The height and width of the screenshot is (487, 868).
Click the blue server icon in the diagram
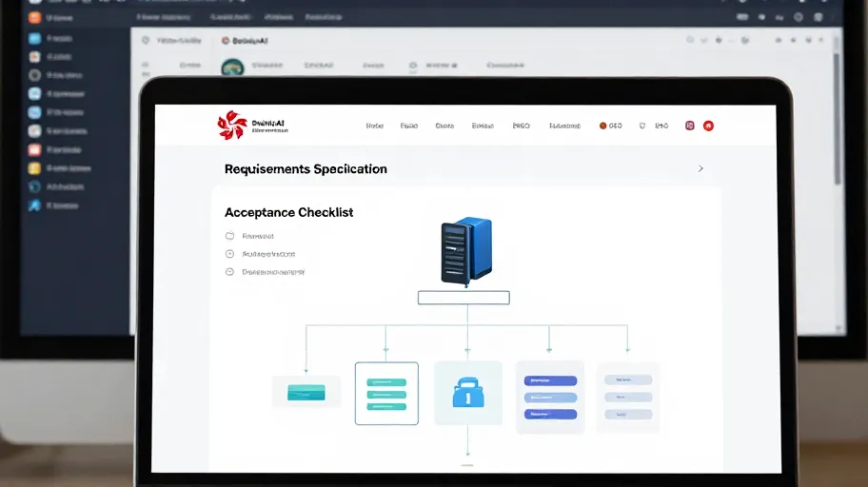pos(466,251)
